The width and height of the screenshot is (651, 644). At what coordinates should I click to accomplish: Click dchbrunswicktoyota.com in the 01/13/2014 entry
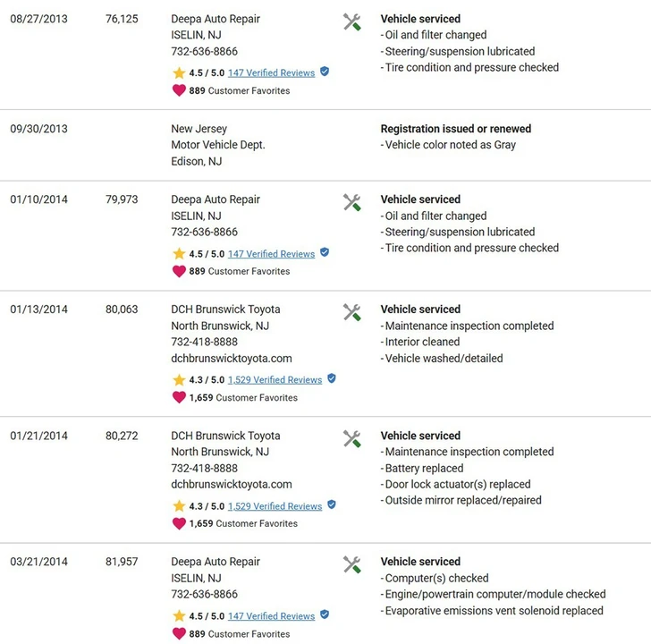232,359
